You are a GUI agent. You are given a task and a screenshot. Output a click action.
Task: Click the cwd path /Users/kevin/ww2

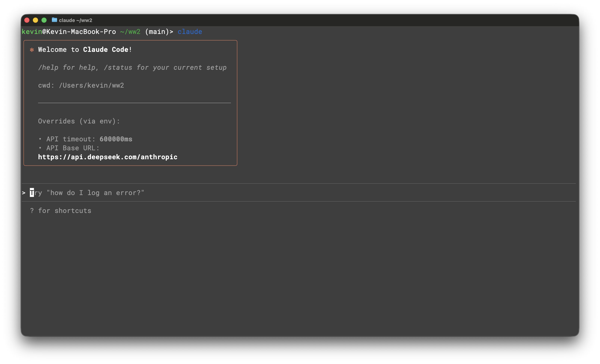91,85
